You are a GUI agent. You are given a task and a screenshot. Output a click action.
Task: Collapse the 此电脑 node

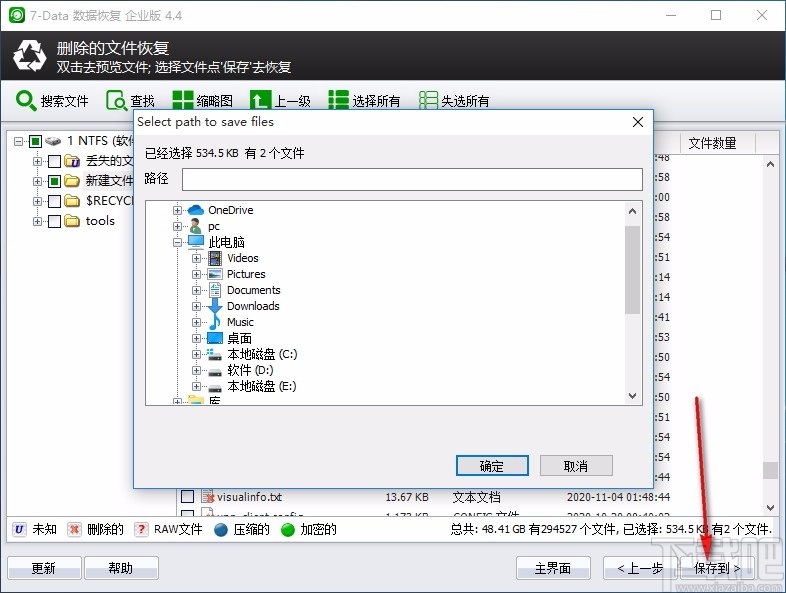[177, 243]
